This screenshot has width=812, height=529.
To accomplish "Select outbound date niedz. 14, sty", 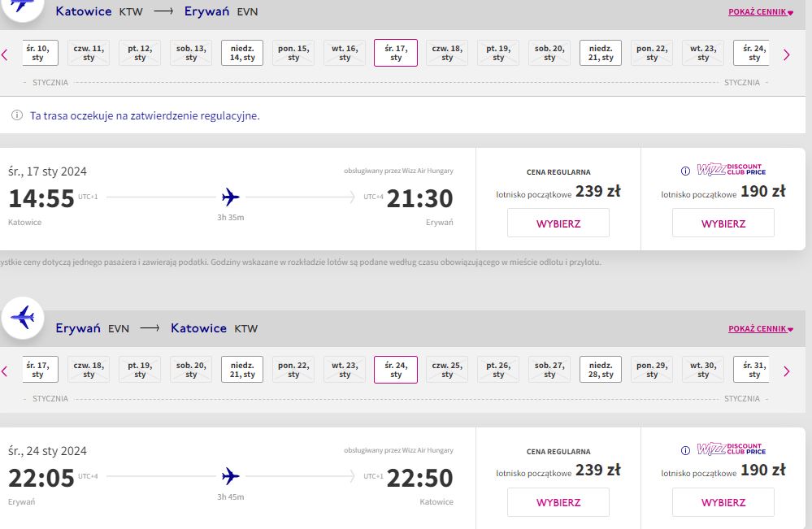I will click(242, 53).
